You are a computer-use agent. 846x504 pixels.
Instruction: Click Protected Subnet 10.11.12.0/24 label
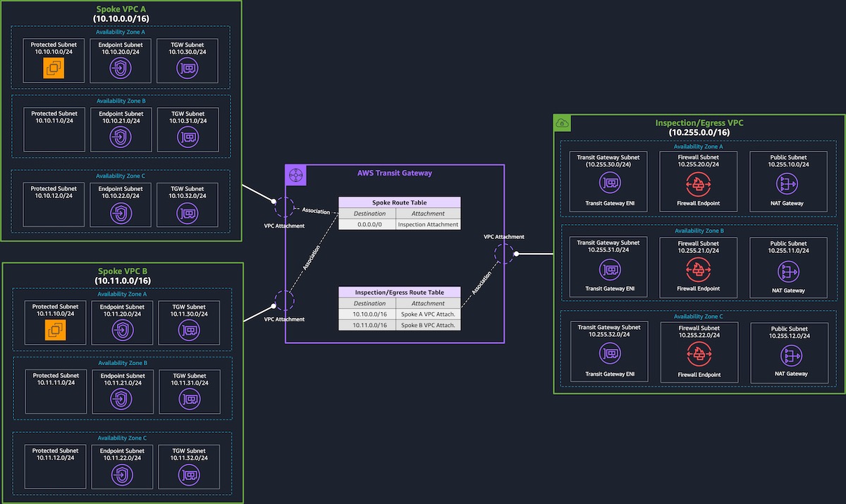[x=55, y=454]
